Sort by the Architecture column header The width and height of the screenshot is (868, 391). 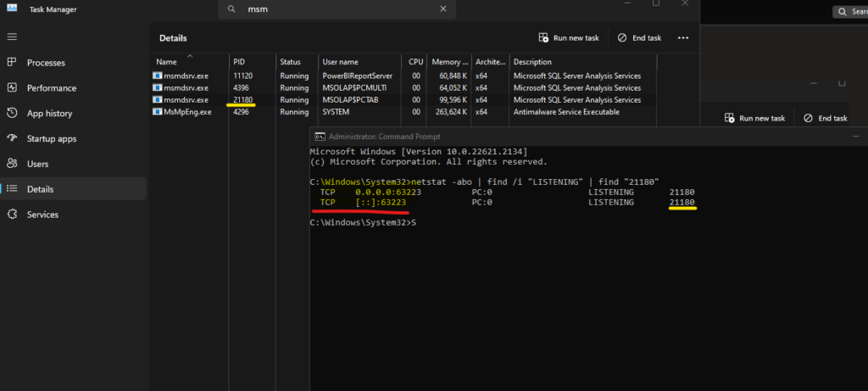click(491, 61)
